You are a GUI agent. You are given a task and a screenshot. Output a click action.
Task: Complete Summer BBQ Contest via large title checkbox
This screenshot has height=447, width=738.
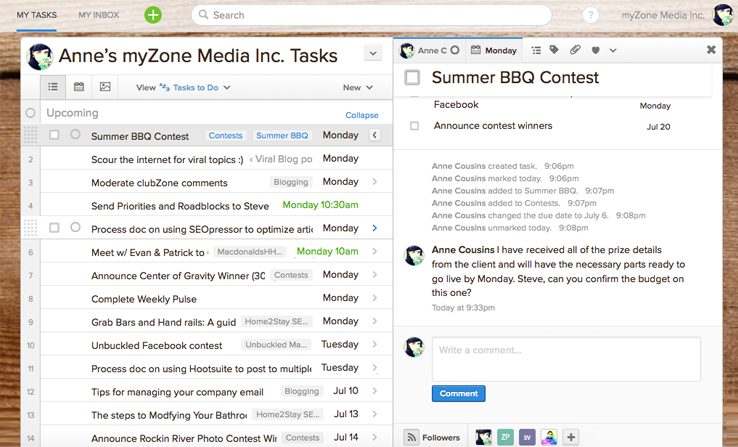pyautogui.click(x=412, y=77)
